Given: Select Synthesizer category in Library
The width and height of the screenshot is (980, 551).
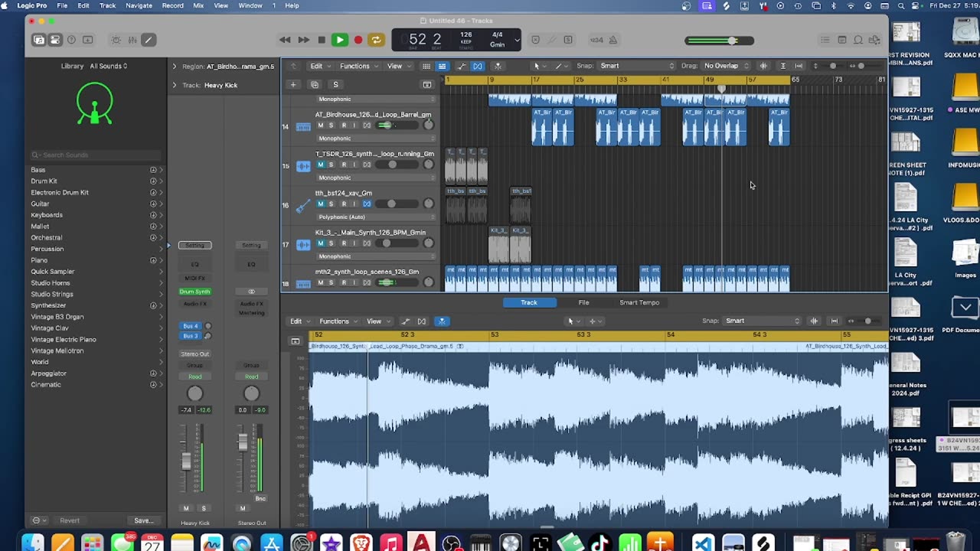Looking at the screenshot, I should [x=48, y=305].
